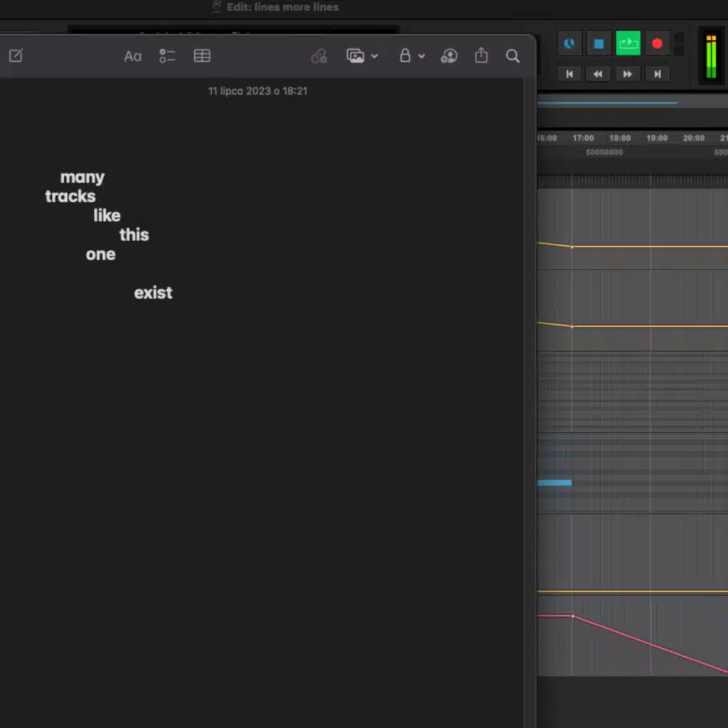
Task: Click the blue online mode transport button
Action: pyautogui.click(x=569, y=43)
